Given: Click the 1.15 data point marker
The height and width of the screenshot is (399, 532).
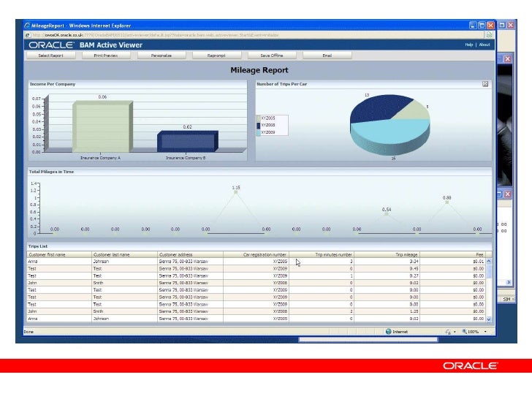Looking at the screenshot, I should coord(236,192).
